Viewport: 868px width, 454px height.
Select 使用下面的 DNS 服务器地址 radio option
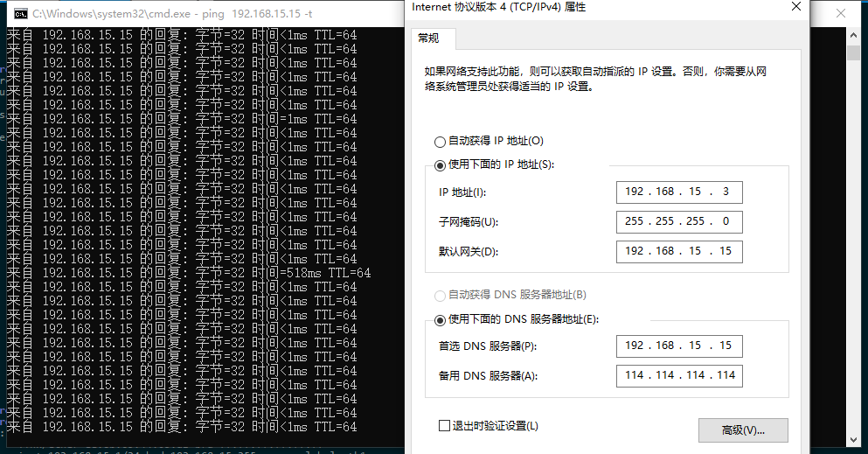click(x=440, y=319)
